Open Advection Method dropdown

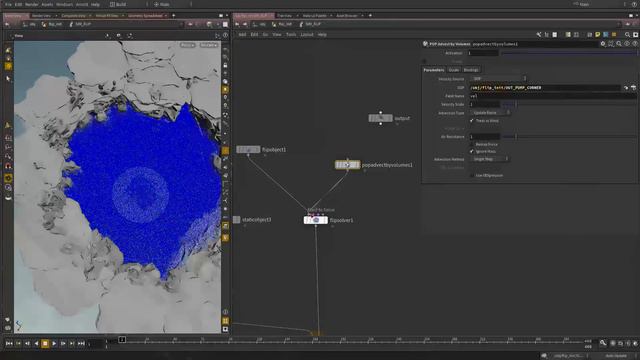[489, 159]
